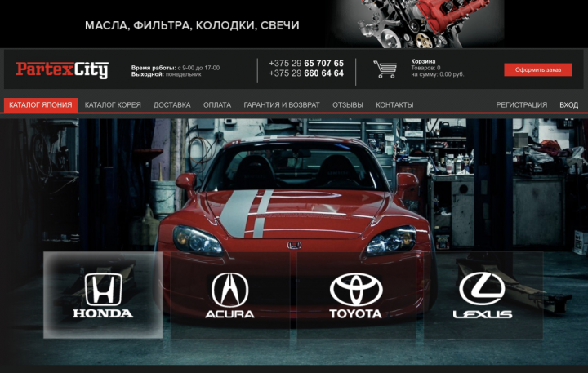Select the Honda brand tile
The width and height of the screenshot is (588, 373).
click(x=103, y=295)
